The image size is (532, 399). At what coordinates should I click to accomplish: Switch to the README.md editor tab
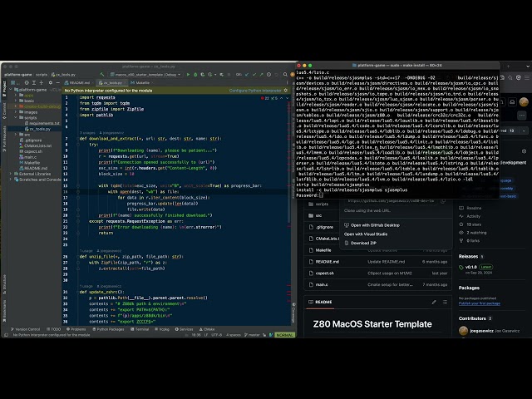77,82
